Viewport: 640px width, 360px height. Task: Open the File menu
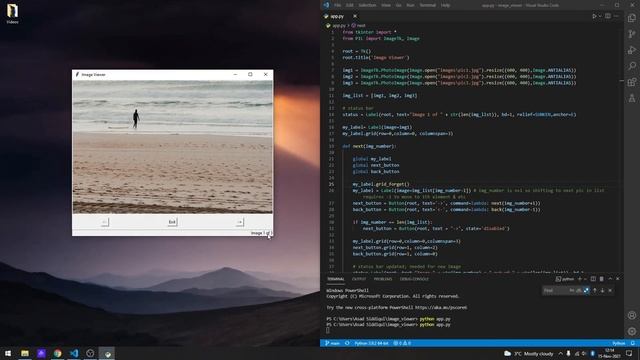click(x=338, y=5)
